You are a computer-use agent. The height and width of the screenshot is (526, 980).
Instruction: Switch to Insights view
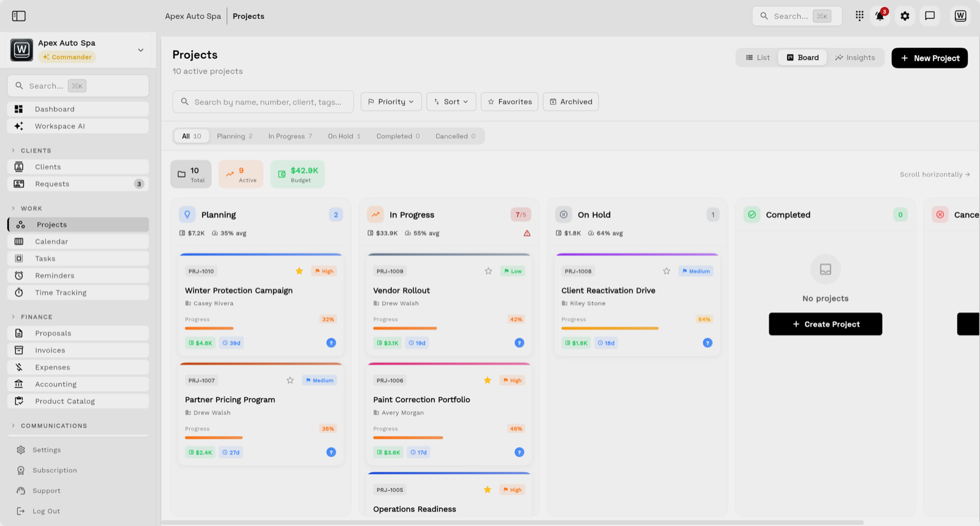(855, 58)
